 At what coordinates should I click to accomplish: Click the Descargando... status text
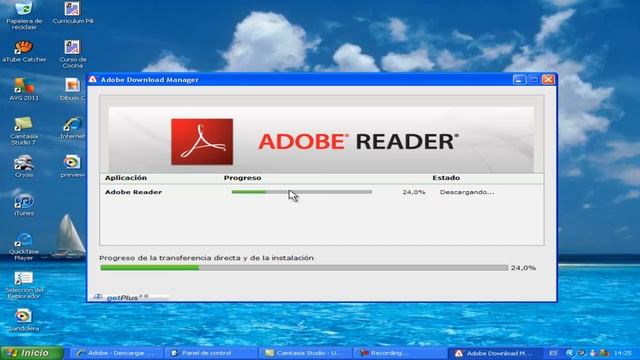467,192
